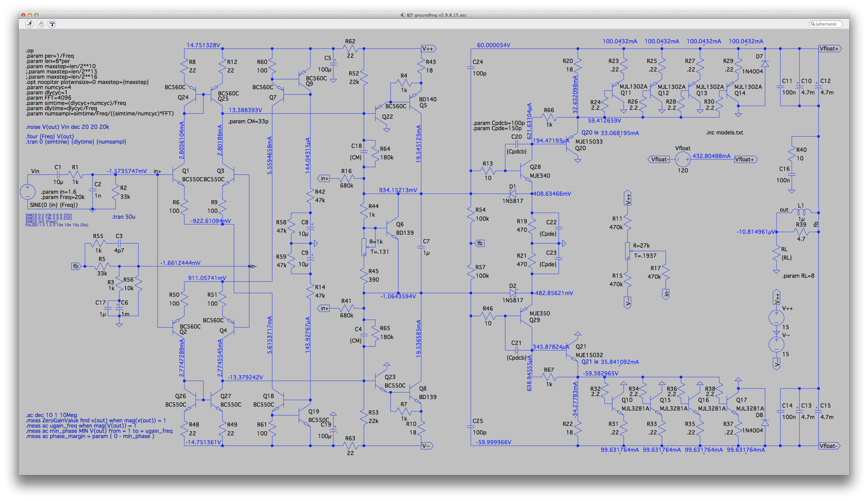This screenshot has width=868, height=501.
Task: Click the Vfloat- port at the bottom right rail
Action: [829, 446]
